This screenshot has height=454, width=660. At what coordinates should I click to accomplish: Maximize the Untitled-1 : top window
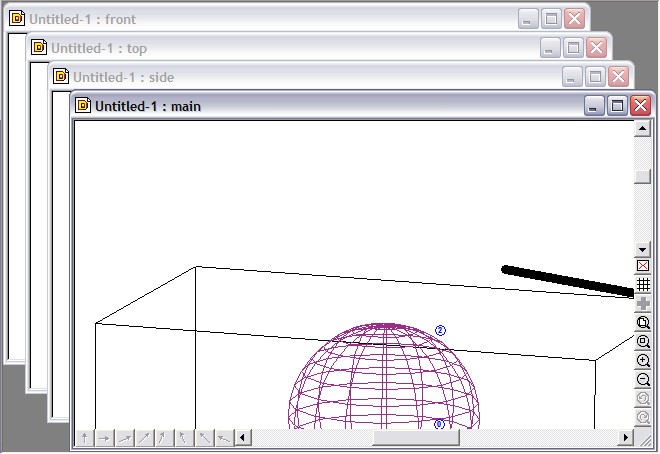tap(573, 48)
